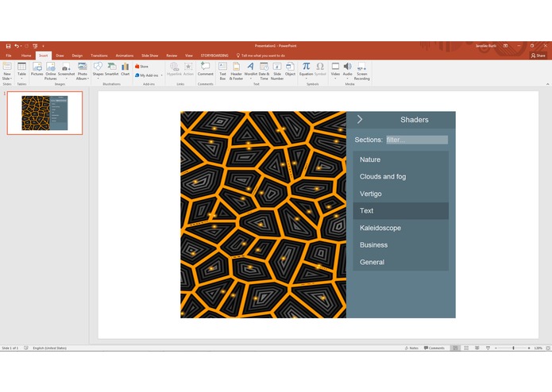Open the Review tab
Image resolution: width=552 pixels, height=392 pixels.
(172, 56)
